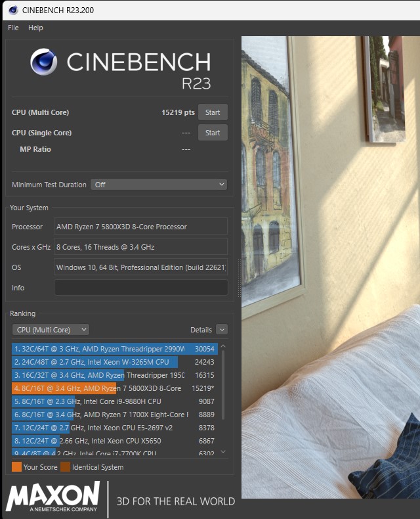Click the Cinebench R23 logo sphere

tap(44, 62)
